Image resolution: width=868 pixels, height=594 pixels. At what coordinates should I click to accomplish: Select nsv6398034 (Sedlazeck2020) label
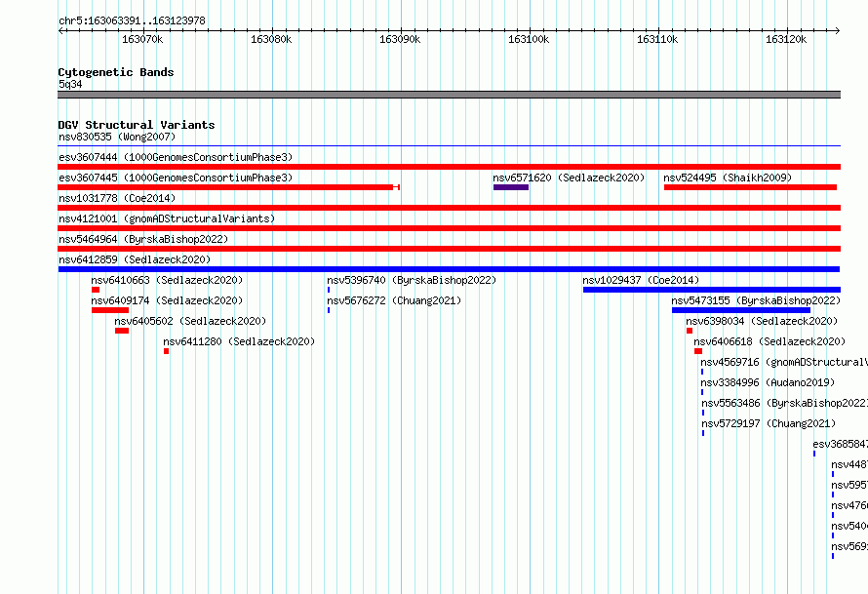coord(762,321)
